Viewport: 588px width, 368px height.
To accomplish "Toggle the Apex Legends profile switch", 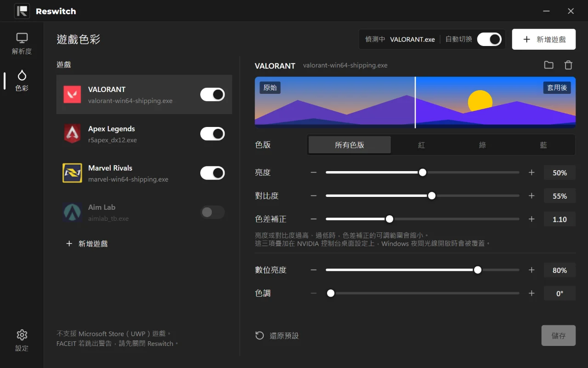I will pos(212,134).
